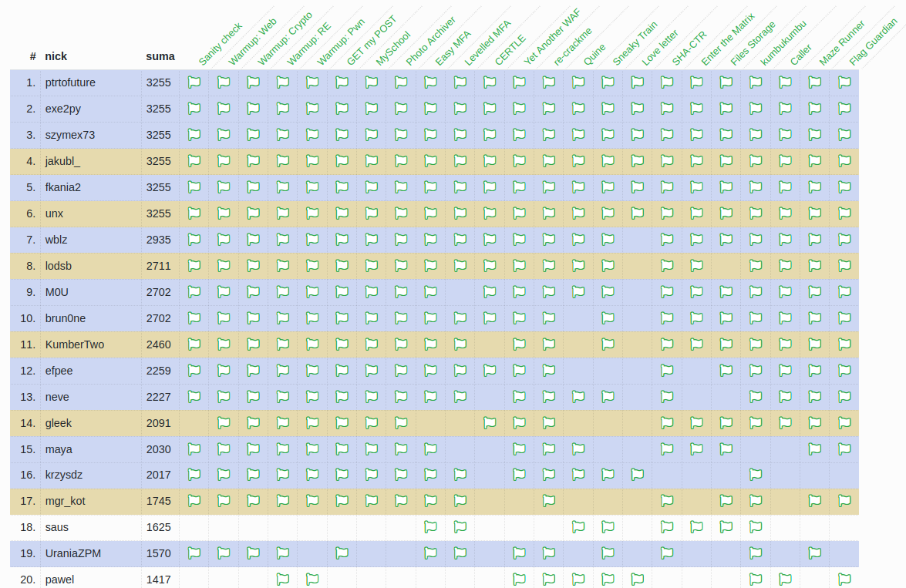906x588 pixels.
Task: Click ptrtofuture's Sanity check flag
Action: pos(194,82)
